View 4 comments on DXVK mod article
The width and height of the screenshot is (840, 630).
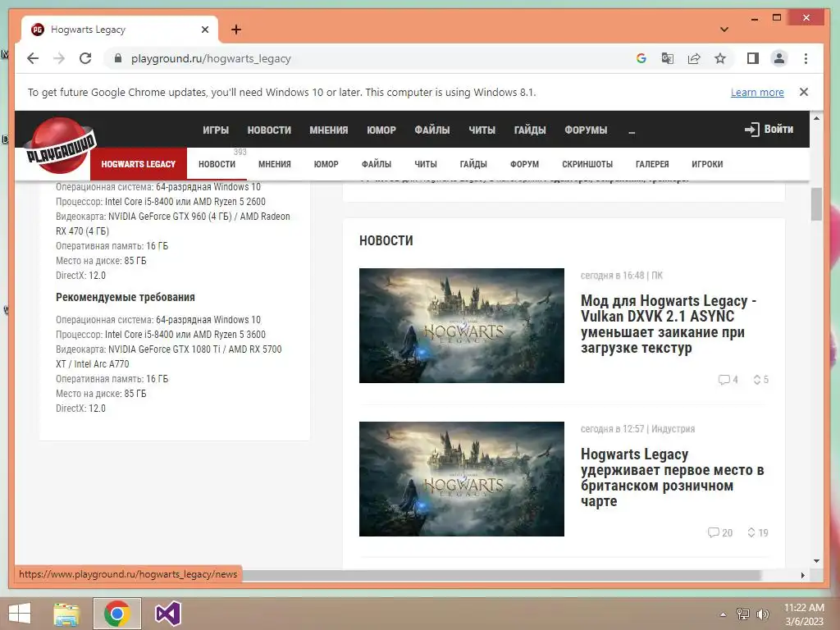728,380
